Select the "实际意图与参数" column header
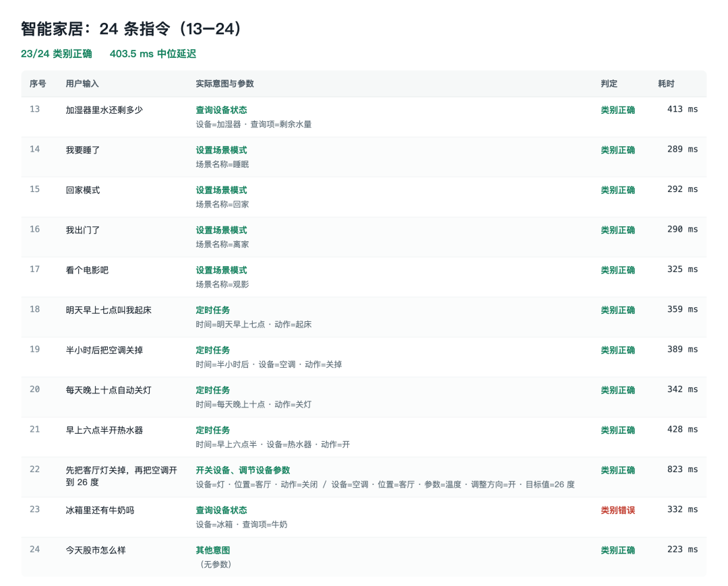 pos(224,84)
